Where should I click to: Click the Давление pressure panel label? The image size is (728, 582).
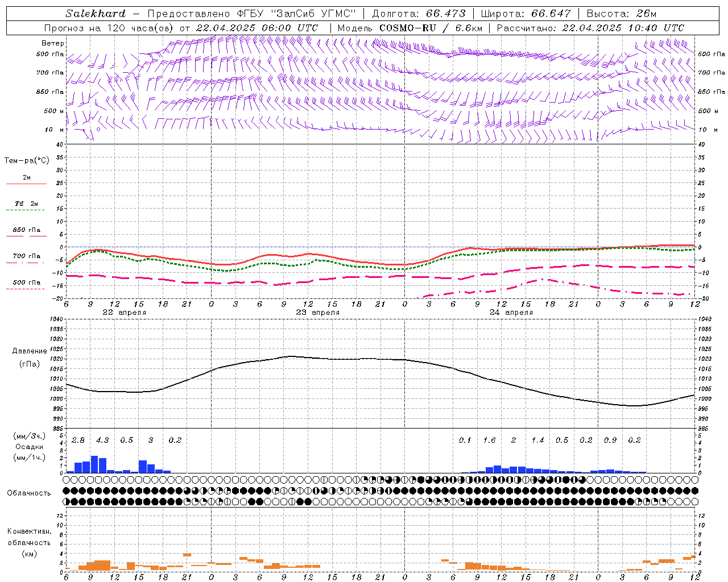(30, 351)
